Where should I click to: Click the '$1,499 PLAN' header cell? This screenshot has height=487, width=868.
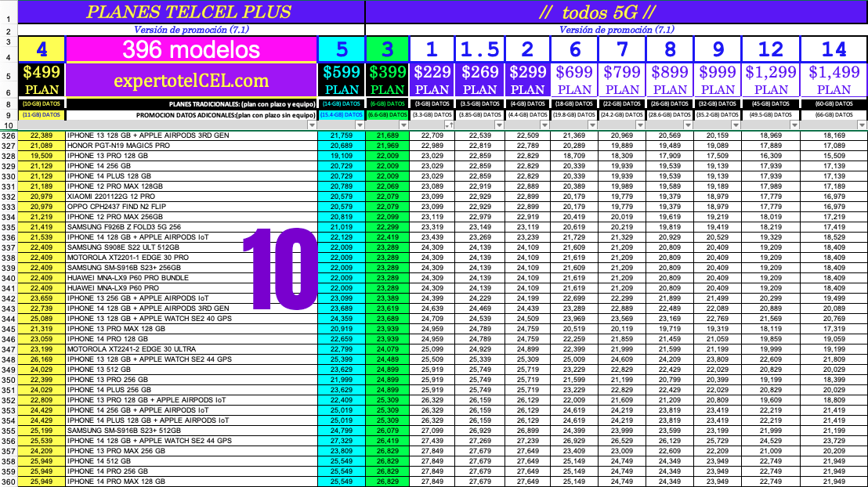coord(834,80)
